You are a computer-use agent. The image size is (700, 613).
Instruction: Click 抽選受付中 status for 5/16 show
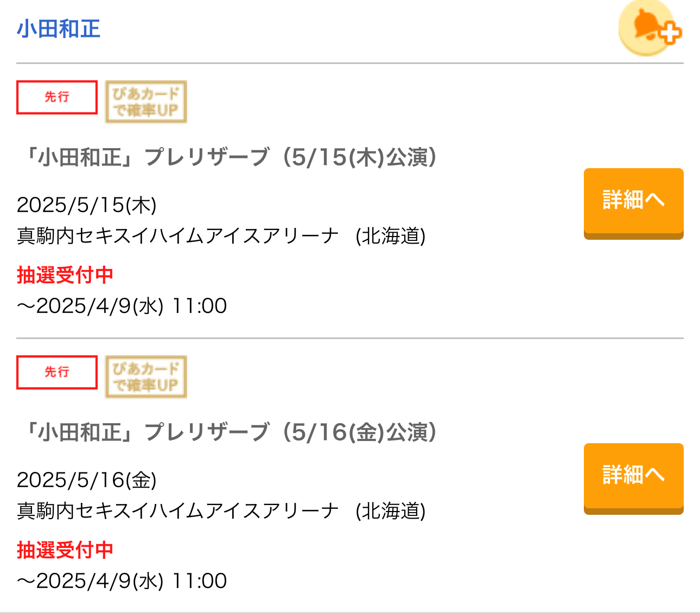coord(65,550)
